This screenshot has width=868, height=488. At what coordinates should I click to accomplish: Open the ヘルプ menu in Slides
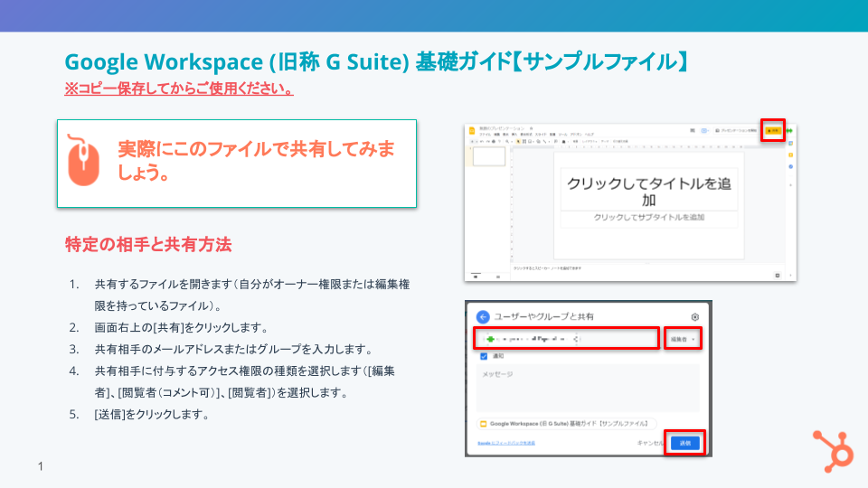coord(589,135)
